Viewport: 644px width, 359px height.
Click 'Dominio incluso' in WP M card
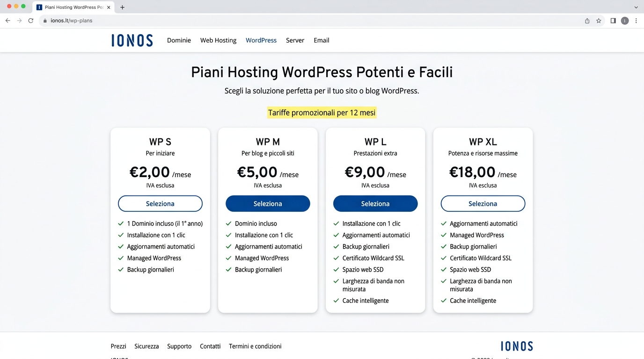click(x=256, y=223)
